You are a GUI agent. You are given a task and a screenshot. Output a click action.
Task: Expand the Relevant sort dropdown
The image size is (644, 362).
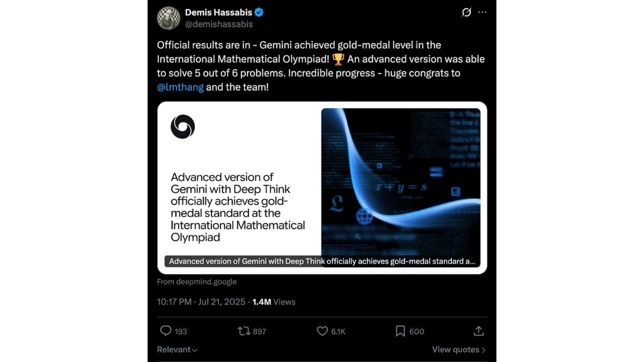click(x=177, y=350)
